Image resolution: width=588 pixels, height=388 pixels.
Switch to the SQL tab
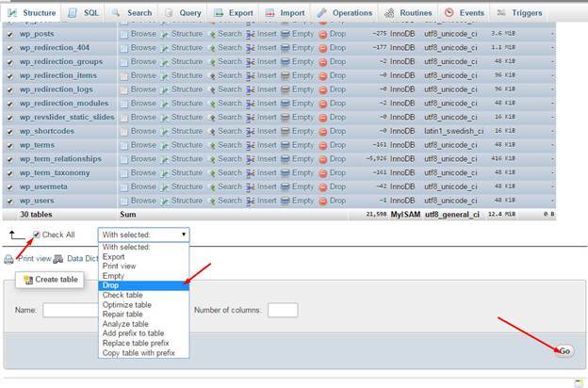[x=83, y=13]
